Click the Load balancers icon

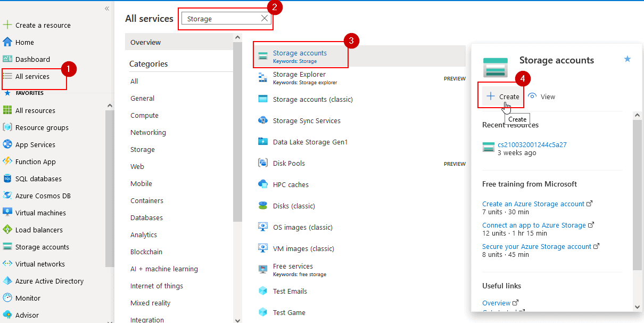click(7, 230)
